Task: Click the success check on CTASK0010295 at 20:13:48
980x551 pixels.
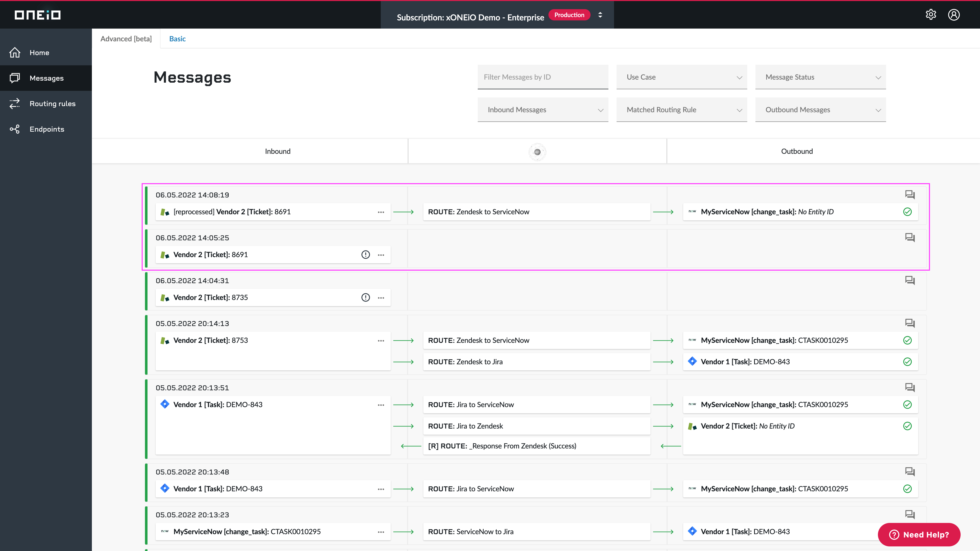Action: point(907,489)
